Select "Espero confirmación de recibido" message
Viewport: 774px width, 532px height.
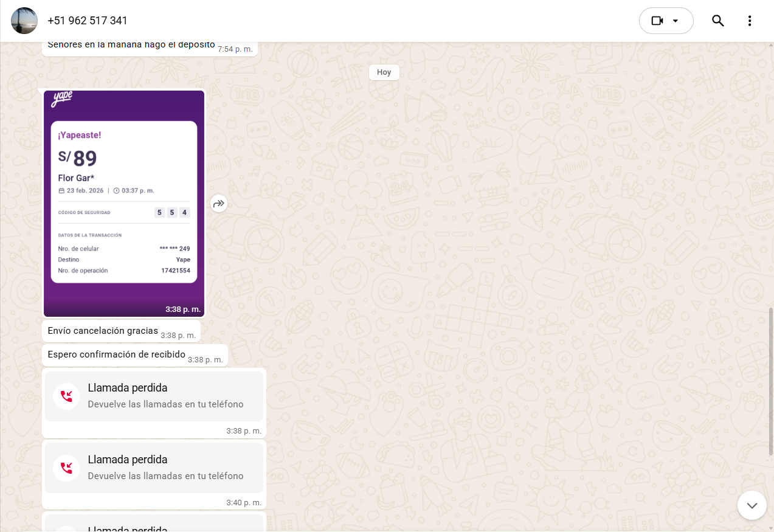(116, 354)
